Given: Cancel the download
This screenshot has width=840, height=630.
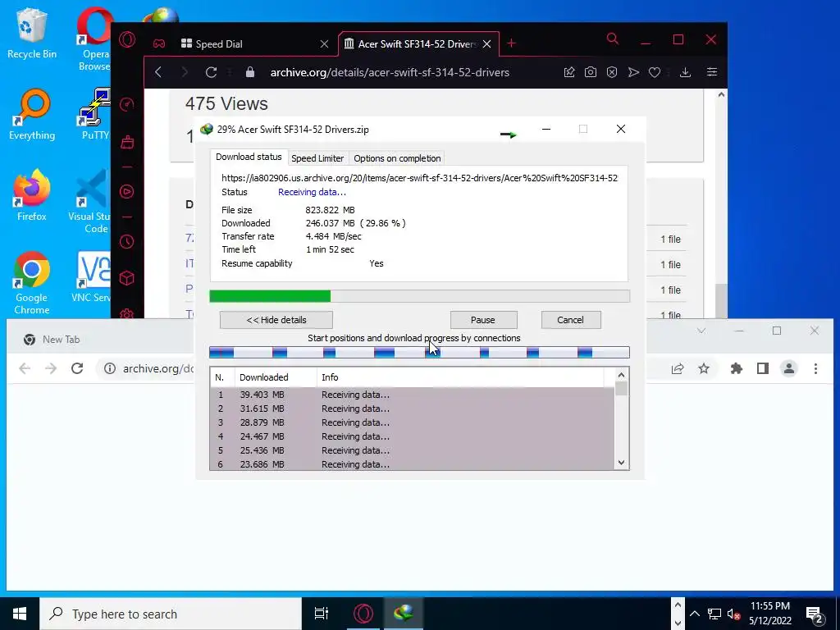Looking at the screenshot, I should (x=571, y=320).
